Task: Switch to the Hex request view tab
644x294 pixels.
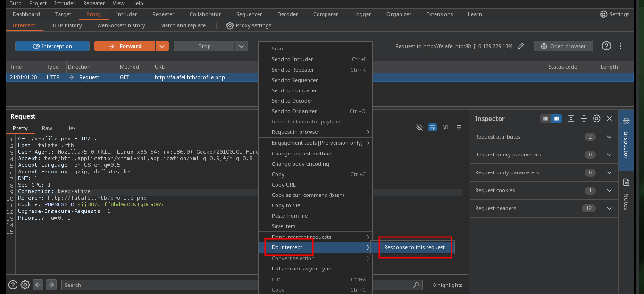Action: (x=71, y=128)
